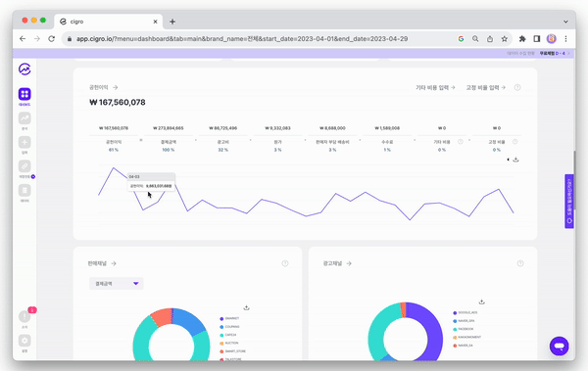This screenshot has height=371, width=588.
Task: Toggle GMARKET legend in sales channel chart
Action: point(229,318)
